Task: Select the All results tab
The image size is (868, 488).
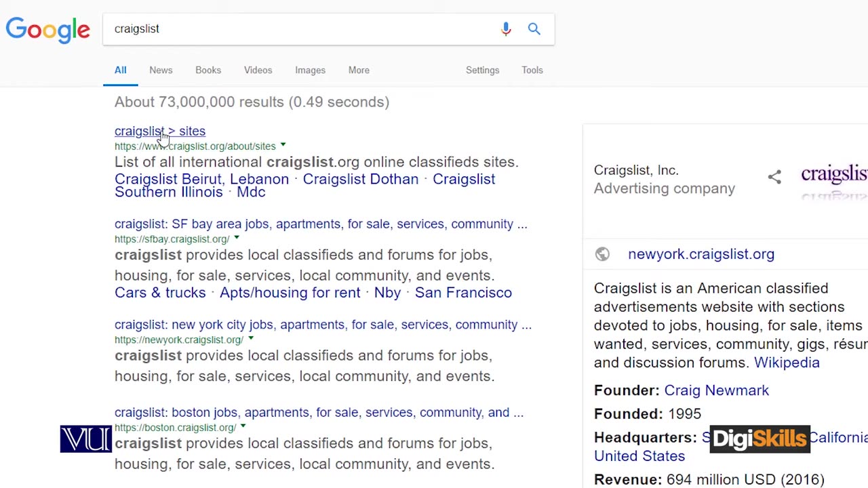Action: 120,70
